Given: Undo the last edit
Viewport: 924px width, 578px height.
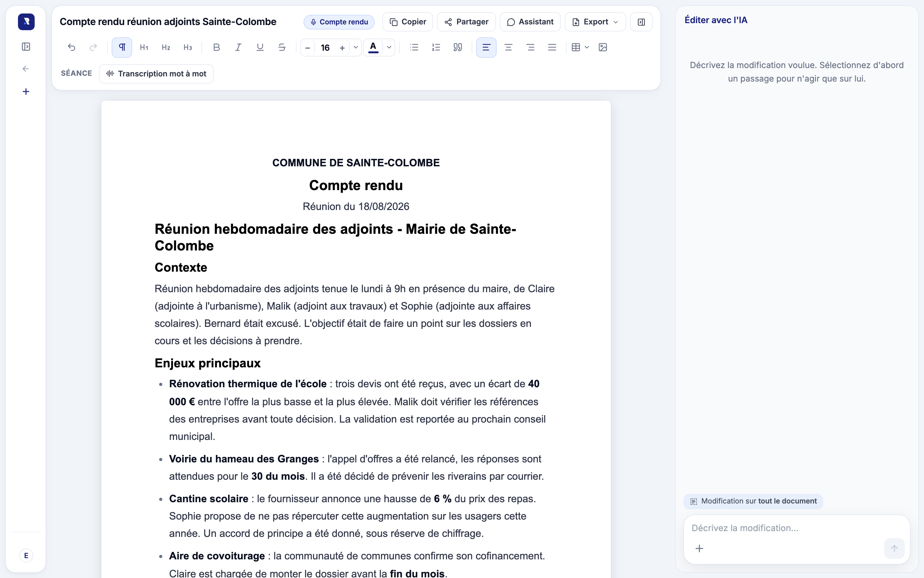Looking at the screenshot, I should point(72,48).
